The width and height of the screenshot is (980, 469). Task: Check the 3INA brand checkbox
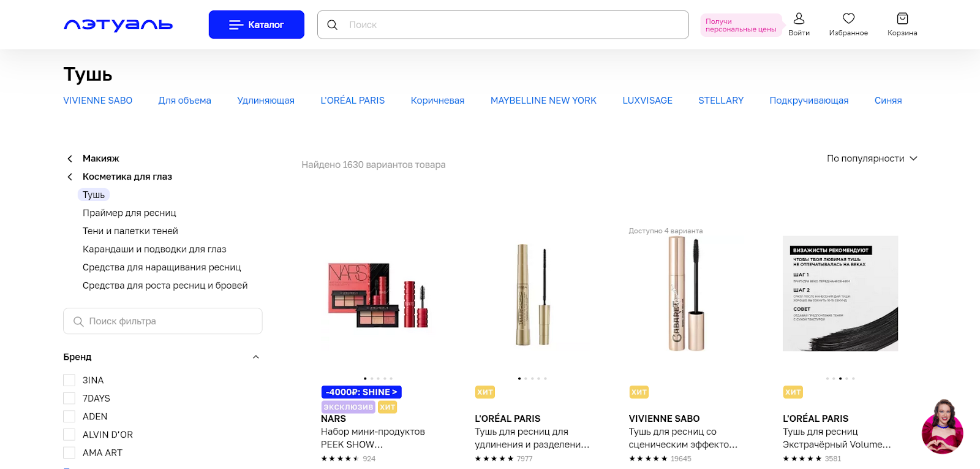click(69, 380)
